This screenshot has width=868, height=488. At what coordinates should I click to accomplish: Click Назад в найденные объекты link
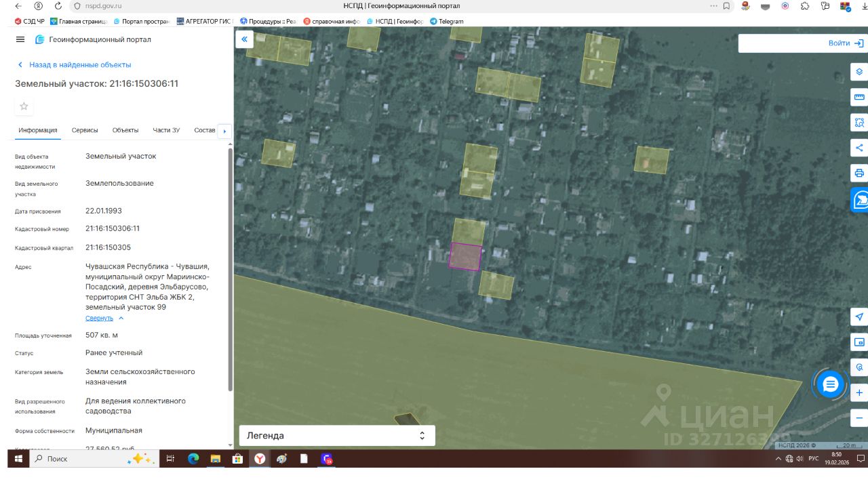(x=73, y=65)
